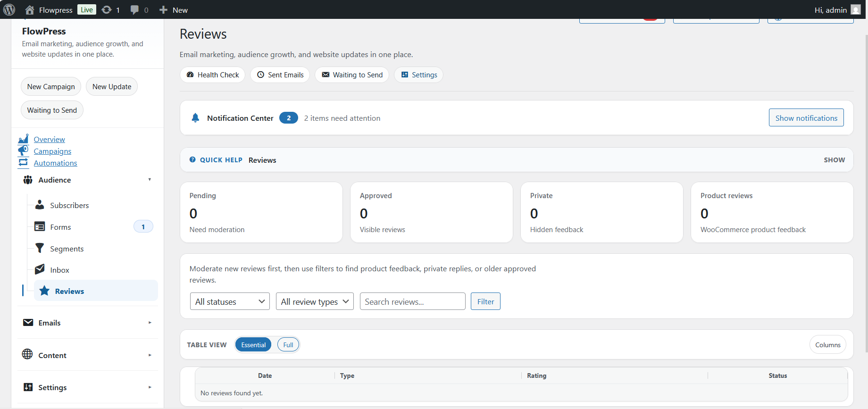Click the Live status badge
Image resolution: width=868 pixels, height=409 pixels.
[87, 10]
